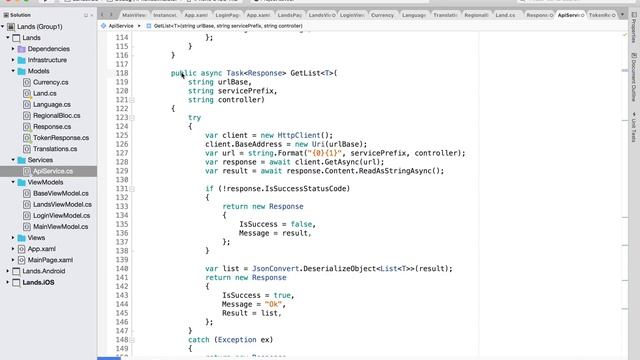Image resolution: width=640 pixels, height=360 pixels.
Task: Switch to the Currency tab
Action: pyautogui.click(x=382, y=15)
